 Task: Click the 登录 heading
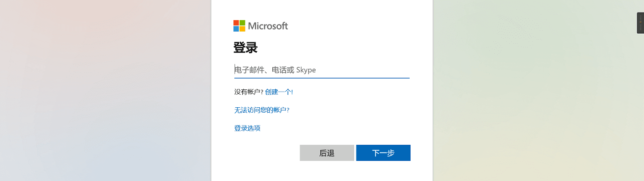tap(246, 48)
